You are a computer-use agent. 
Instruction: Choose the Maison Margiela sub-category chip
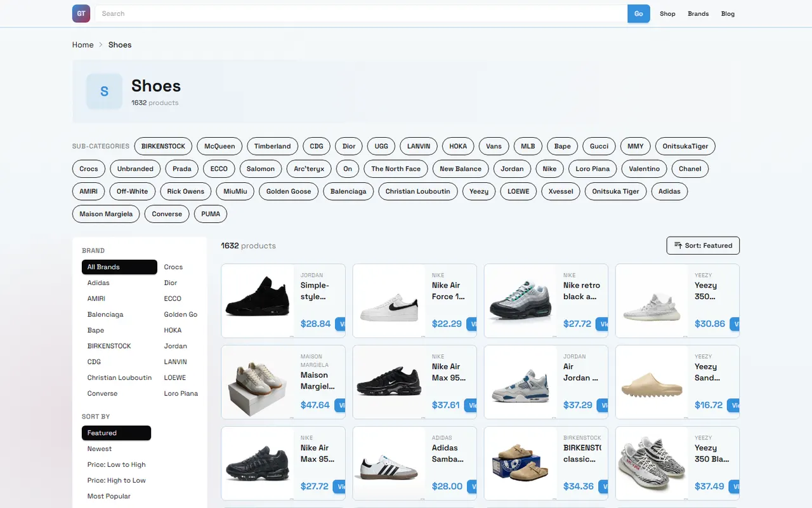106,214
